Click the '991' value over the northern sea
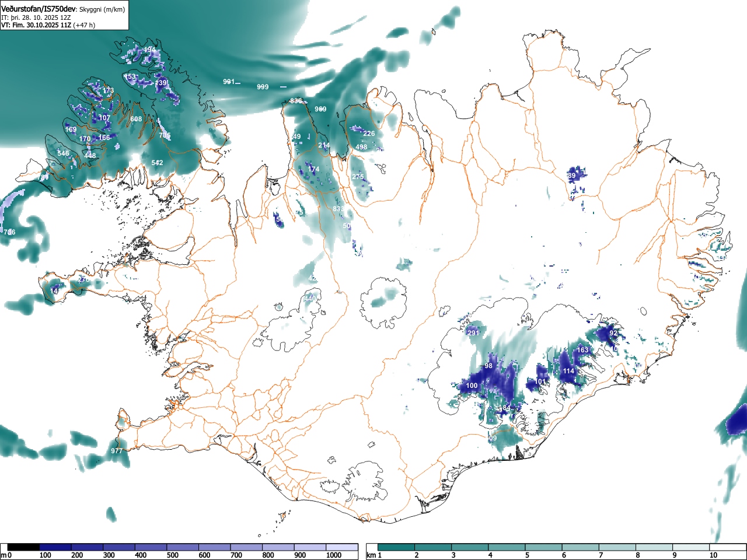This screenshot has height=560, width=747. pos(229,82)
